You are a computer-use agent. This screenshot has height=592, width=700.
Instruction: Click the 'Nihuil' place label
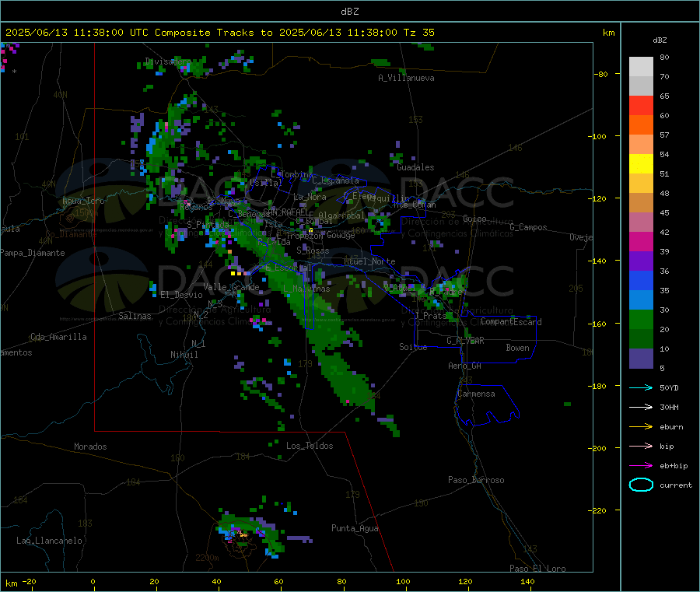pos(184,355)
